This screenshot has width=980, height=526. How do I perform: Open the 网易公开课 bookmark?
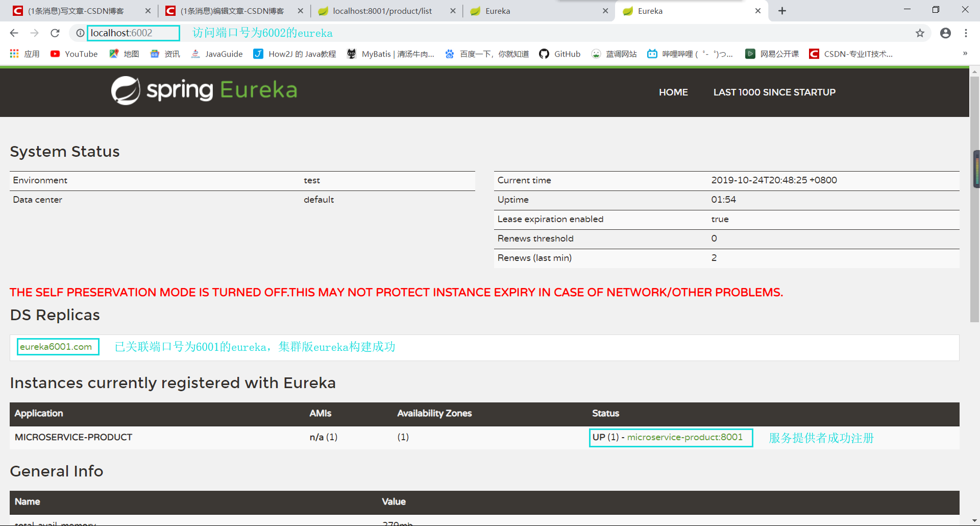point(772,54)
